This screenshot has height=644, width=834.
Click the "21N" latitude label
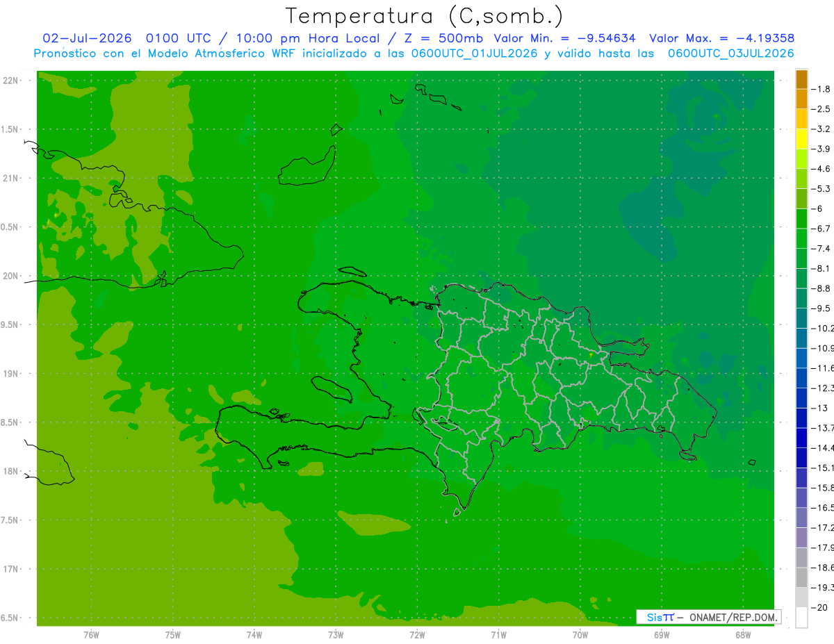pyautogui.click(x=10, y=179)
